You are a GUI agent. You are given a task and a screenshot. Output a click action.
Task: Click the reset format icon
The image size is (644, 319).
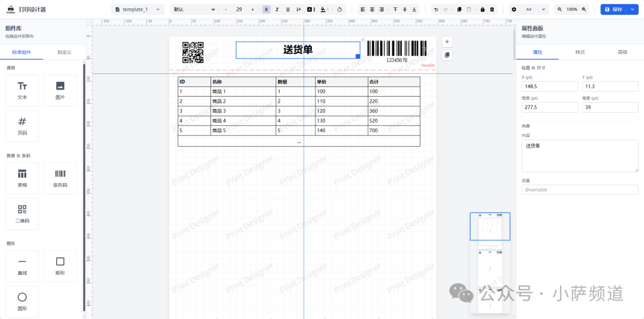339,10
